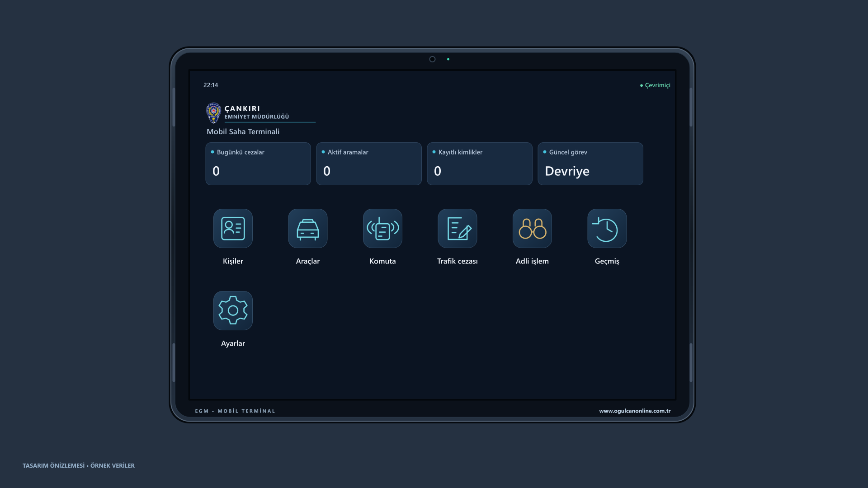Click the ÇANKIRI heading text
This screenshot has width=868, height=488.
(x=242, y=108)
